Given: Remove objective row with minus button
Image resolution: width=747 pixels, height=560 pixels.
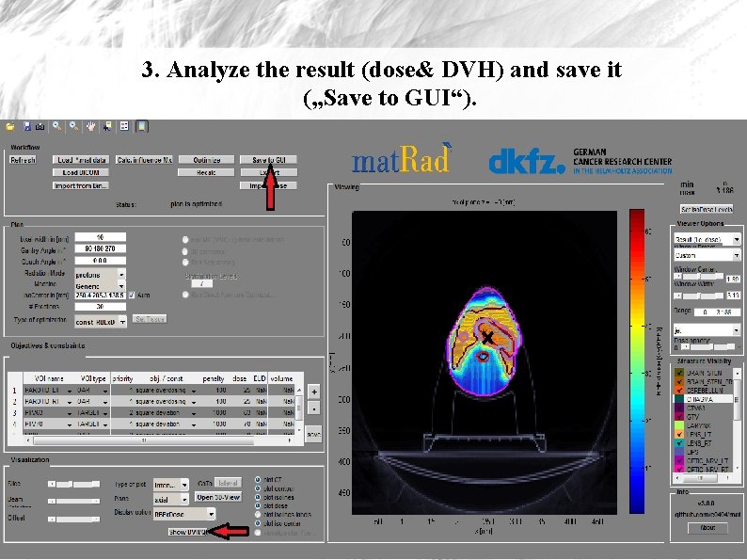Looking at the screenshot, I should click(x=314, y=408).
